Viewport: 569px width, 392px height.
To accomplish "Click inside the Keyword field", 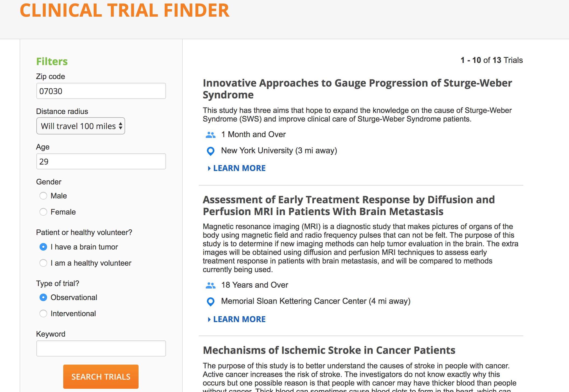I will 101,348.
